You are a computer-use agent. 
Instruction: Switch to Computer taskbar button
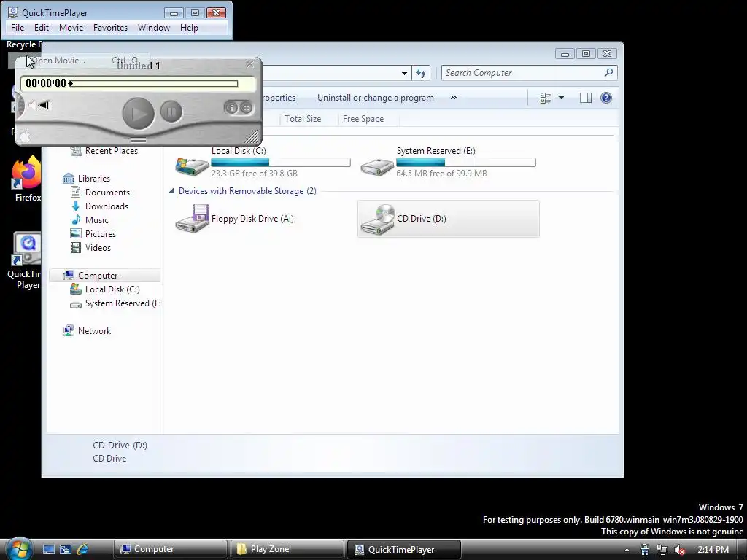[x=171, y=549]
